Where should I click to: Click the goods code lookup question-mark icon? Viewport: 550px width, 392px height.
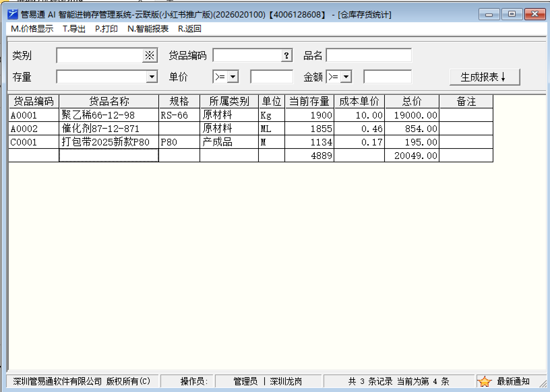286,56
